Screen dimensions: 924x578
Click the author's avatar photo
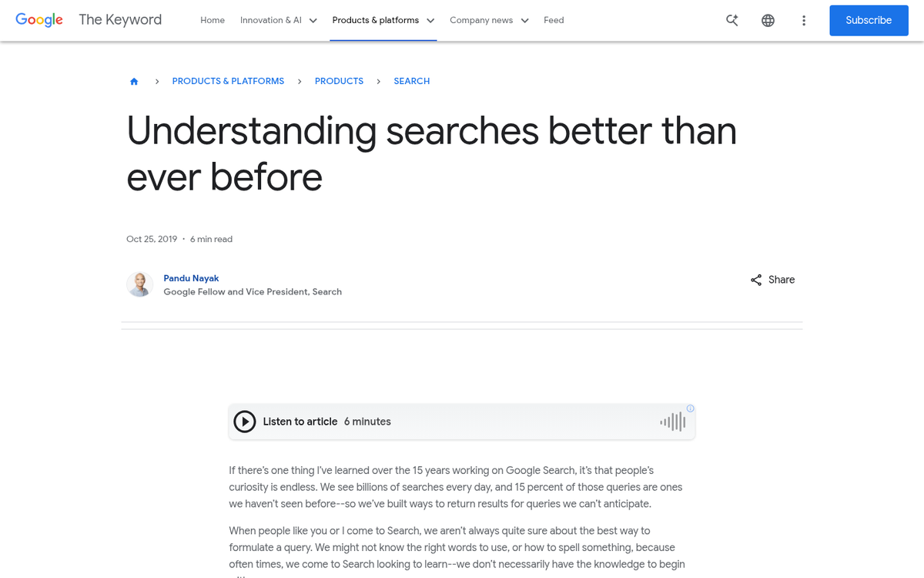139,284
